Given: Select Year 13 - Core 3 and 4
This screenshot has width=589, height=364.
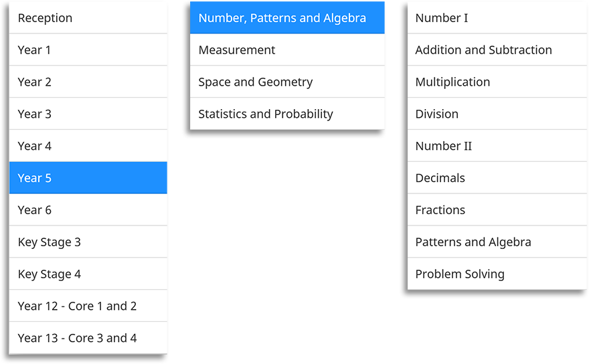Looking at the screenshot, I should (77, 339).
